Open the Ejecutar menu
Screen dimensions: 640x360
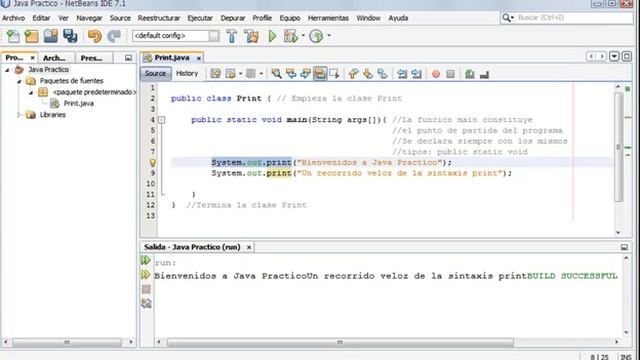pos(200,18)
